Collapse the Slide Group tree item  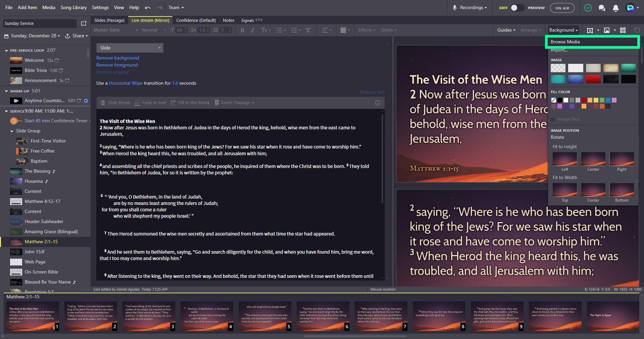click(x=12, y=131)
